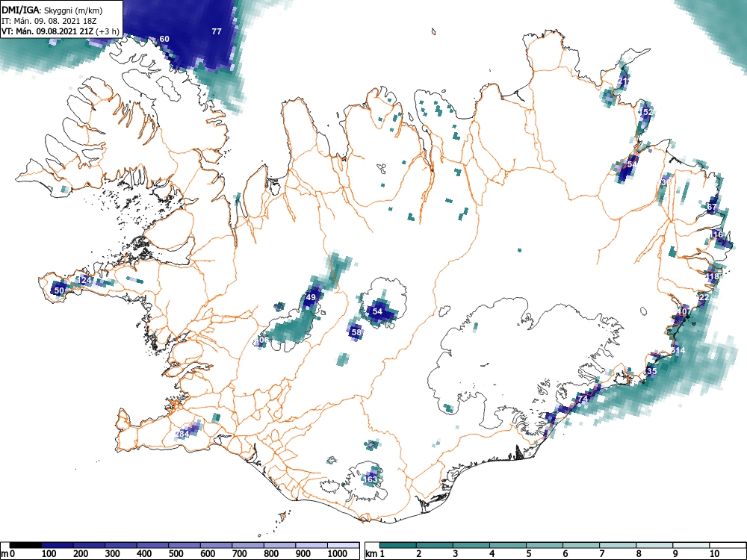The height and width of the screenshot is (560, 747).
Task: Click the '163' value over the southern glacier
Action: (x=371, y=479)
